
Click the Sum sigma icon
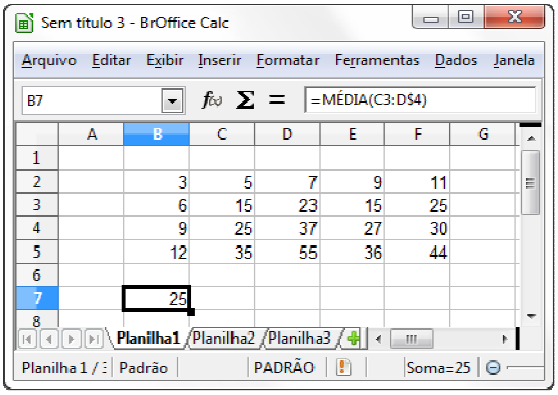pos(245,100)
